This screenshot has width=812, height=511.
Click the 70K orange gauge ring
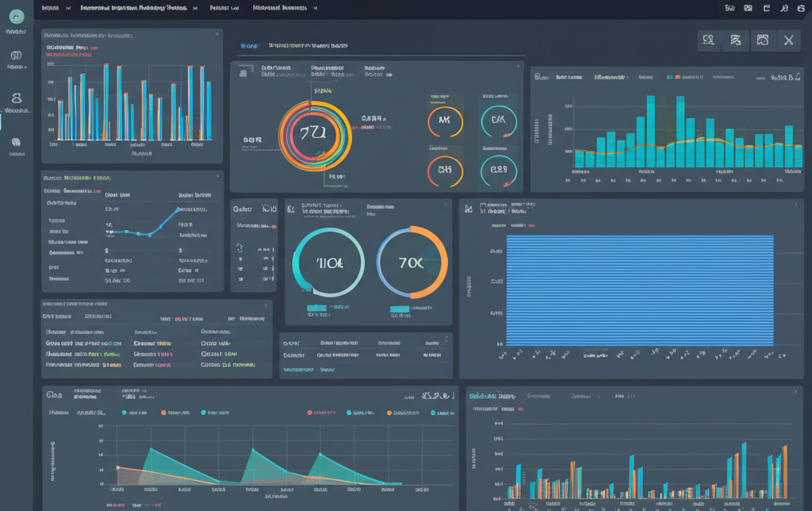[412, 263]
